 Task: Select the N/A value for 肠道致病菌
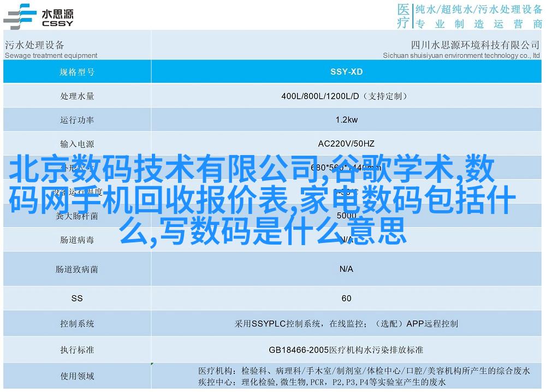tap(347, 269)
